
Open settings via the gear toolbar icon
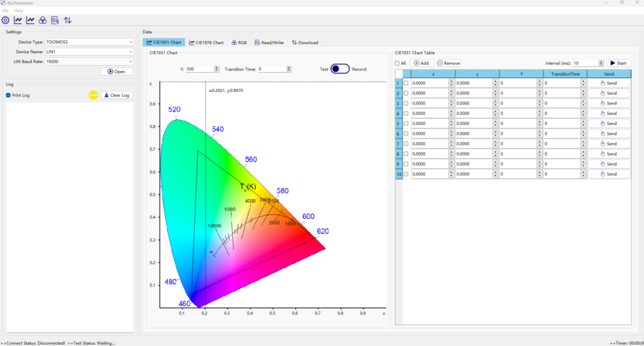[x=5, y=20]
